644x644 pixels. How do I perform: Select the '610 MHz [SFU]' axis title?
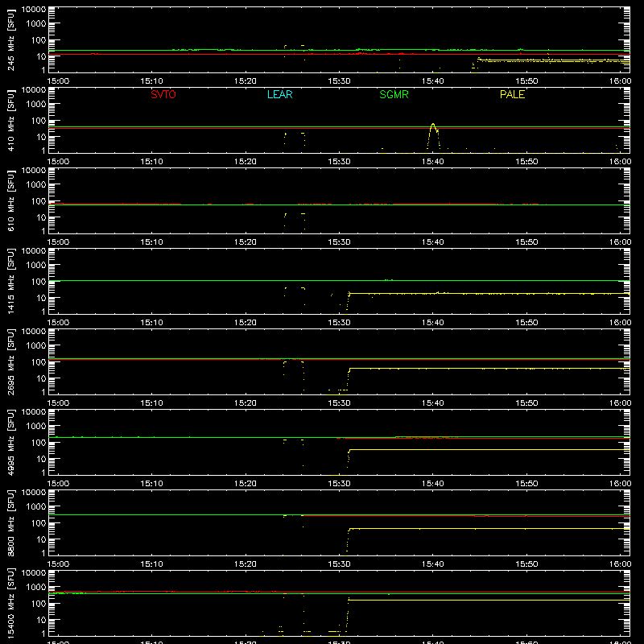(11, 200)
